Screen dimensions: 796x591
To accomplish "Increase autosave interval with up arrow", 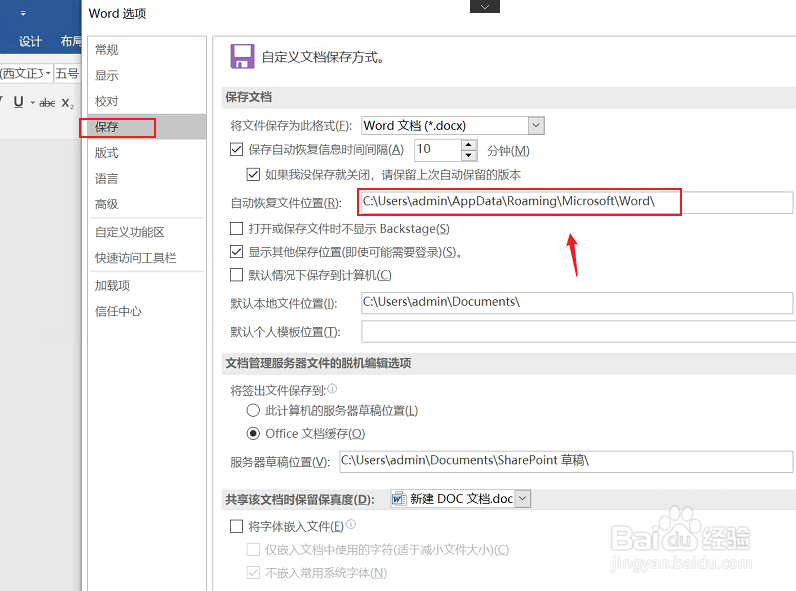I will click(469, 145).
